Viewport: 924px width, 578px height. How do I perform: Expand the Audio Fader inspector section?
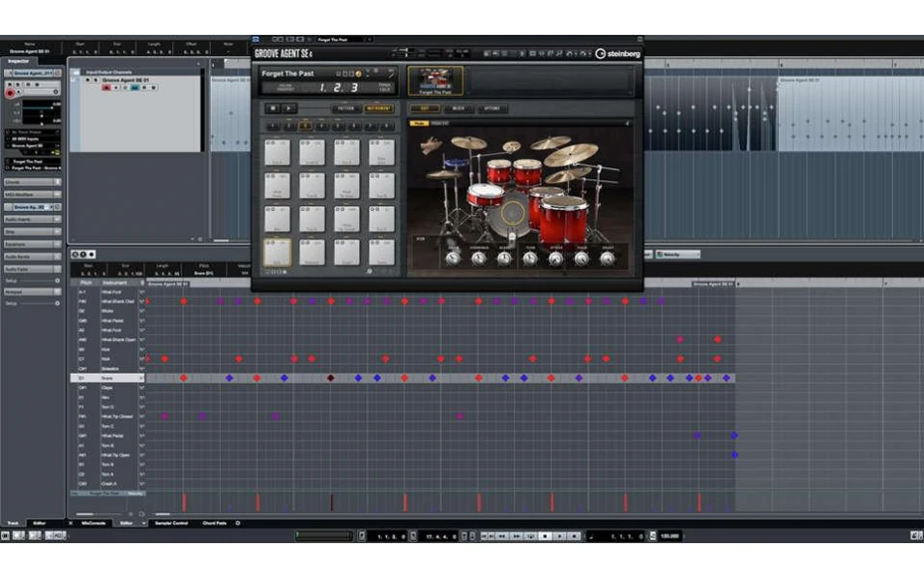tap(33, 269)
